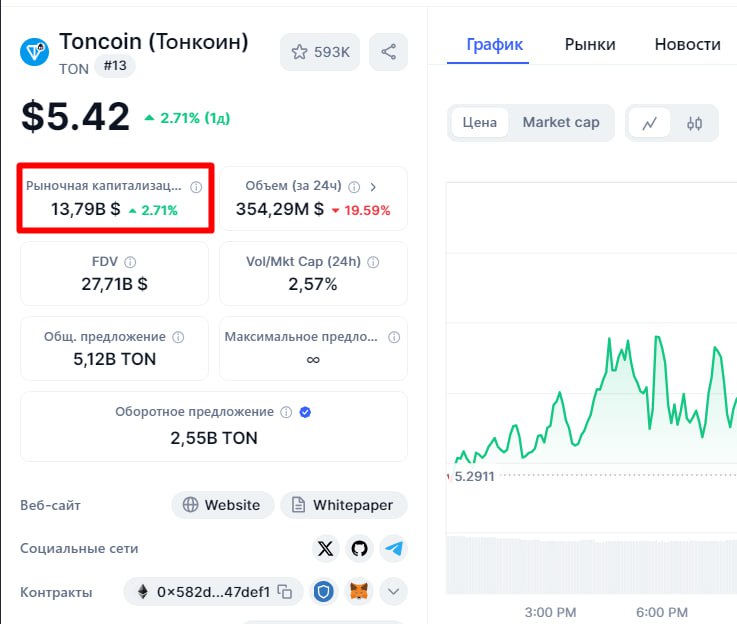Click the 27,71B $ FDV value
Image resolution: width=737 pixels, height=624 pixels.
tap(114, 284)
